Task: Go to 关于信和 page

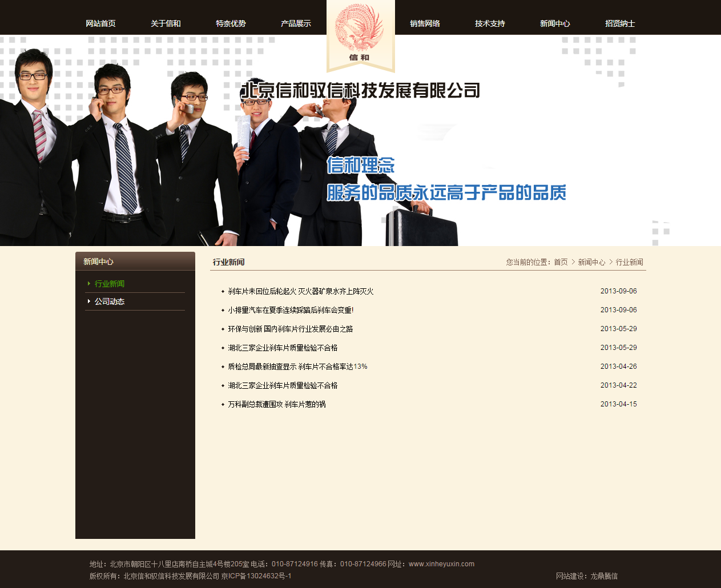Action: coord(166,23)
